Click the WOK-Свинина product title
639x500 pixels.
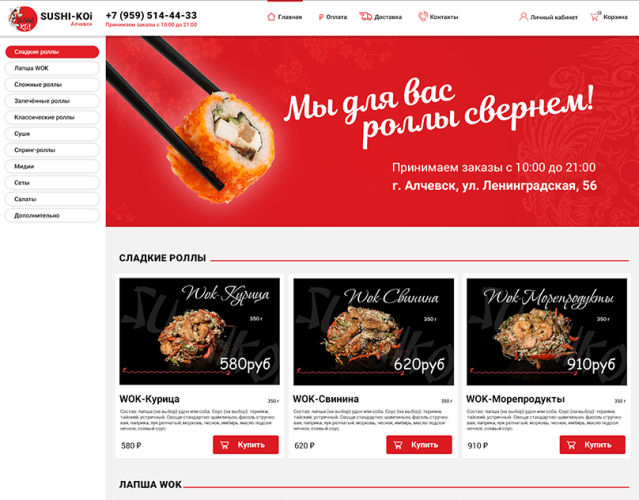pyautogui.click(x=326, y=399)
